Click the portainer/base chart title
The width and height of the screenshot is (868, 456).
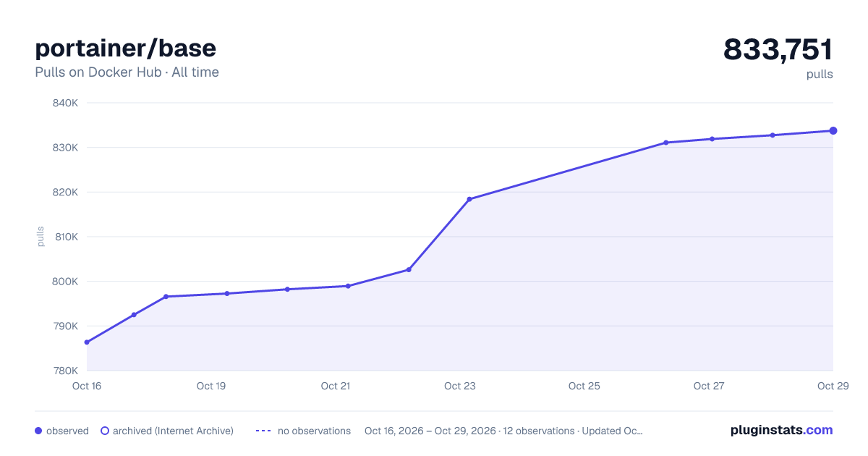pyautogui.click(x=125, y=48)
